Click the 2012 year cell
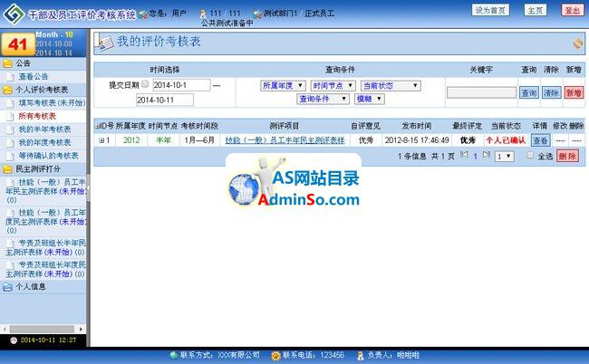Viewport: 589px width, 364px height. pyautogui.click(x=131, y=140)
